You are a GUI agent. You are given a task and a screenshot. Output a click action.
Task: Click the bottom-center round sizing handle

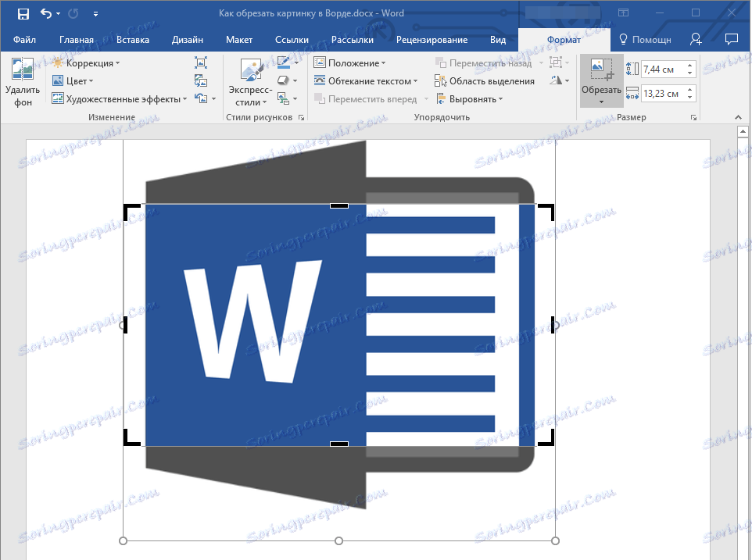339,540
